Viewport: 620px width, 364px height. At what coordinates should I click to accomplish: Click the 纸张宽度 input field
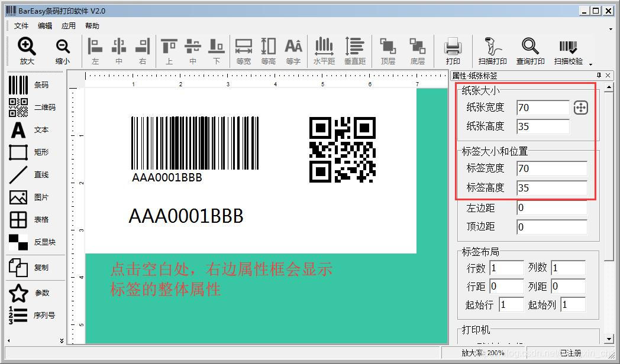click(543, 108)
